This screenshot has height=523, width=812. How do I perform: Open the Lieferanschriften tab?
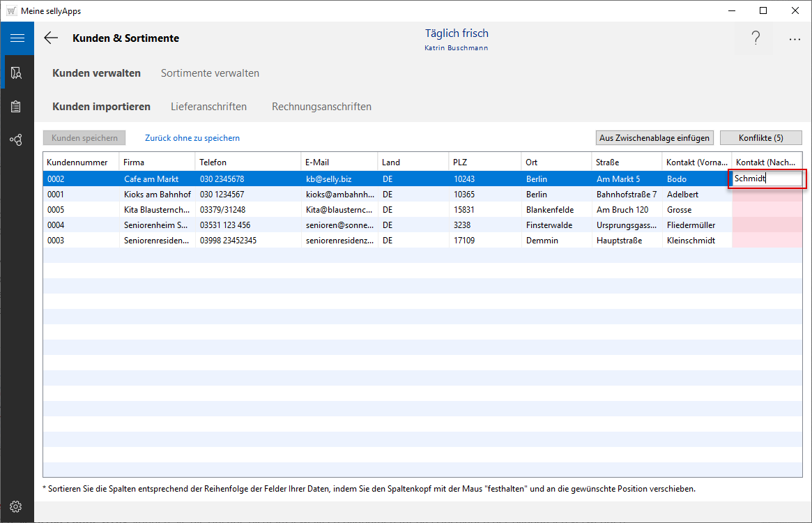click(x=208, y=107)
